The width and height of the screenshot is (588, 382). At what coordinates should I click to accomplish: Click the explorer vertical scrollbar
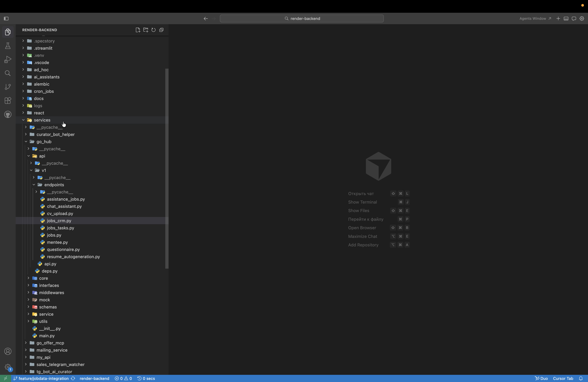[167, 168]
